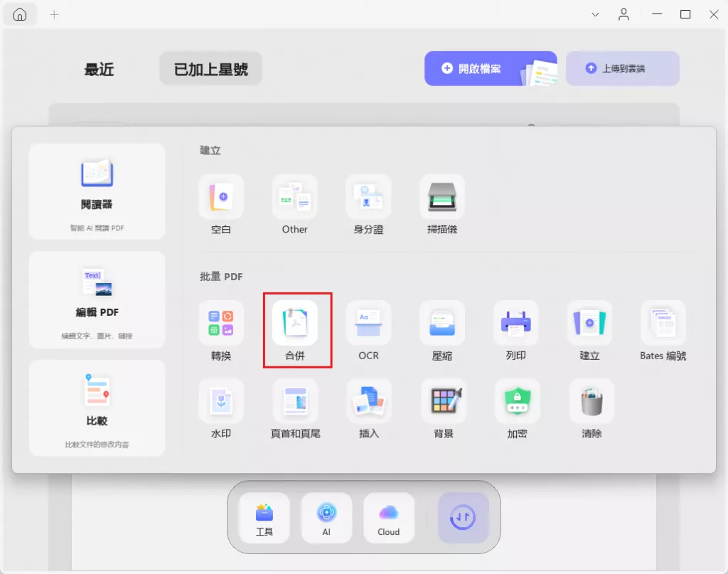
Task: Open the user account profile icon
Action: click(x=623, y=15)
